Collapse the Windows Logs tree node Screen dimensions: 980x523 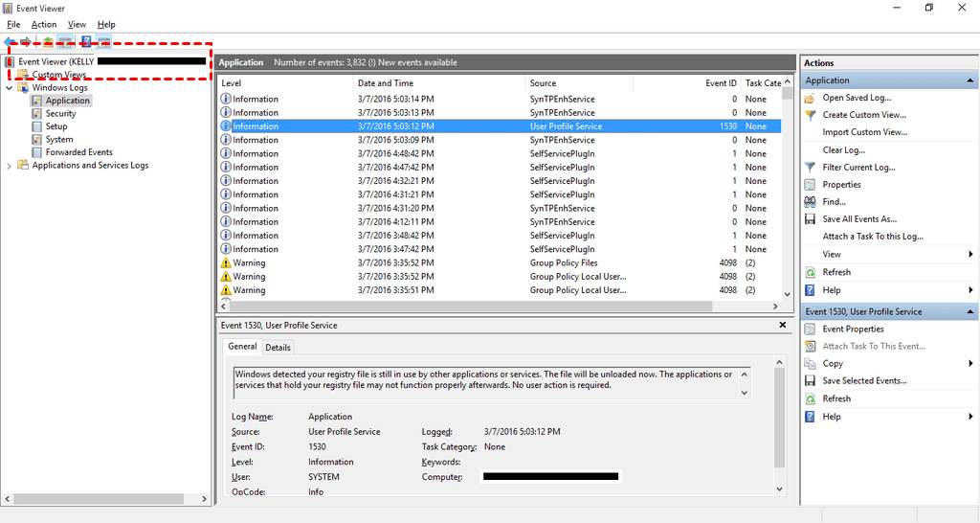[10, 87]
